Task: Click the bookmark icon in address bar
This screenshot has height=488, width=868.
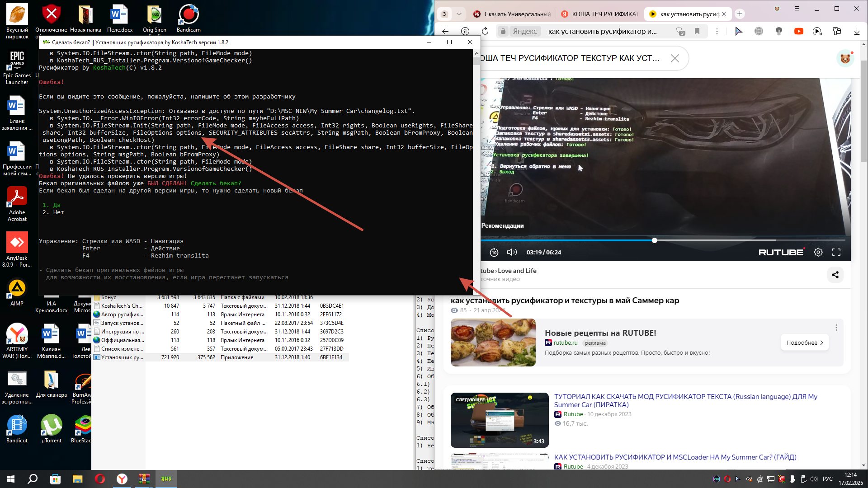Action: (697, 31)
